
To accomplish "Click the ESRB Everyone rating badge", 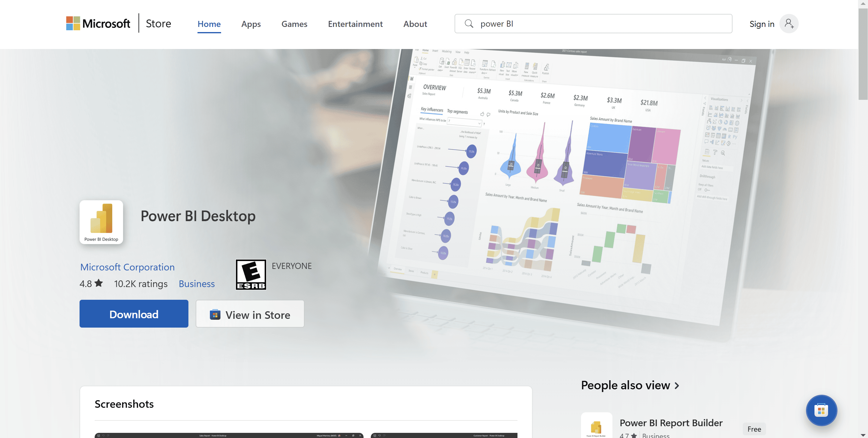I will point(251,275).
